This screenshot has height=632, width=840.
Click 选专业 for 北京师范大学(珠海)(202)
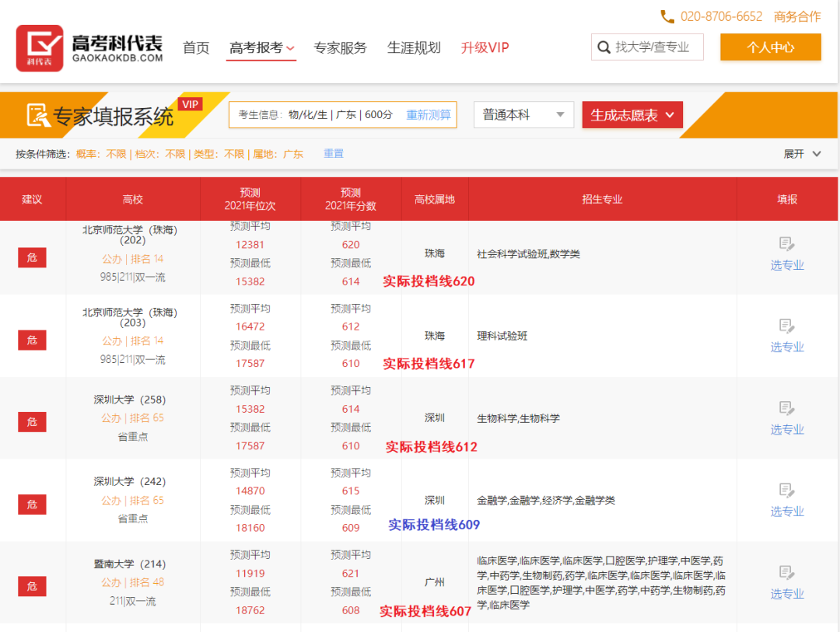click(x=787, y=265)
